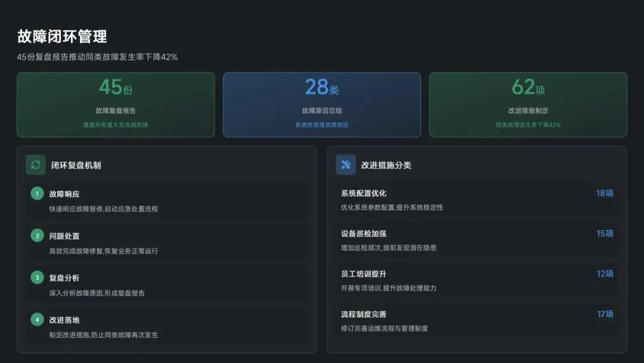Click the blue tools wrench icon

pyautogui.click(x=346, y=165)
